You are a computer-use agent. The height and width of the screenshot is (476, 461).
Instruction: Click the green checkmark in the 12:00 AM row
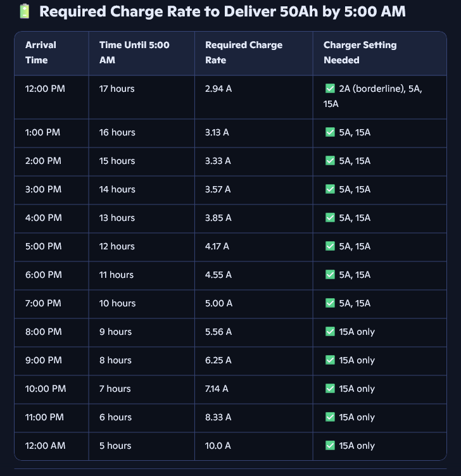click(329, 446)
